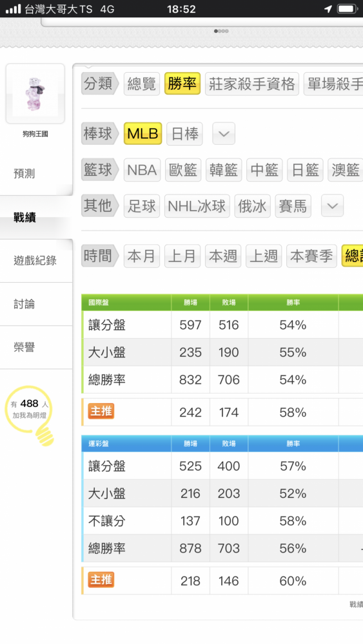The height and width of the screenshot is (644, 363).
Task: Click the 主推 badge in 國際盤 table
Action: (101, 411)
